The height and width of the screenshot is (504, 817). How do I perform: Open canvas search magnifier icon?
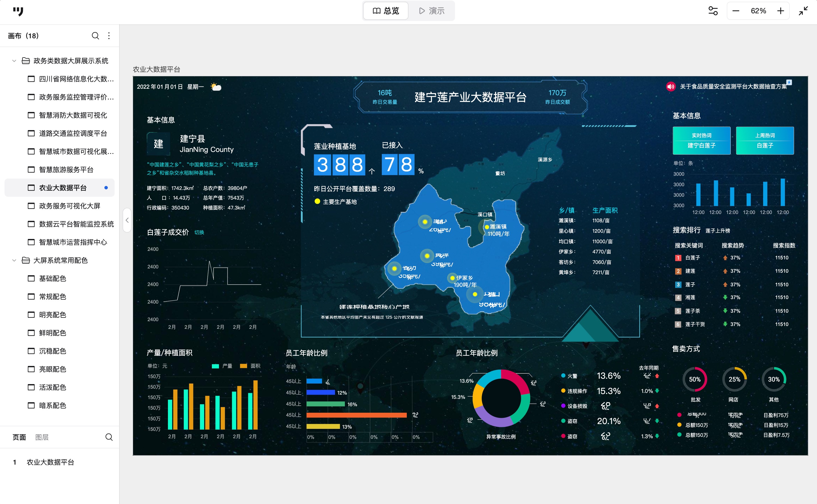[x=95, y=36]
